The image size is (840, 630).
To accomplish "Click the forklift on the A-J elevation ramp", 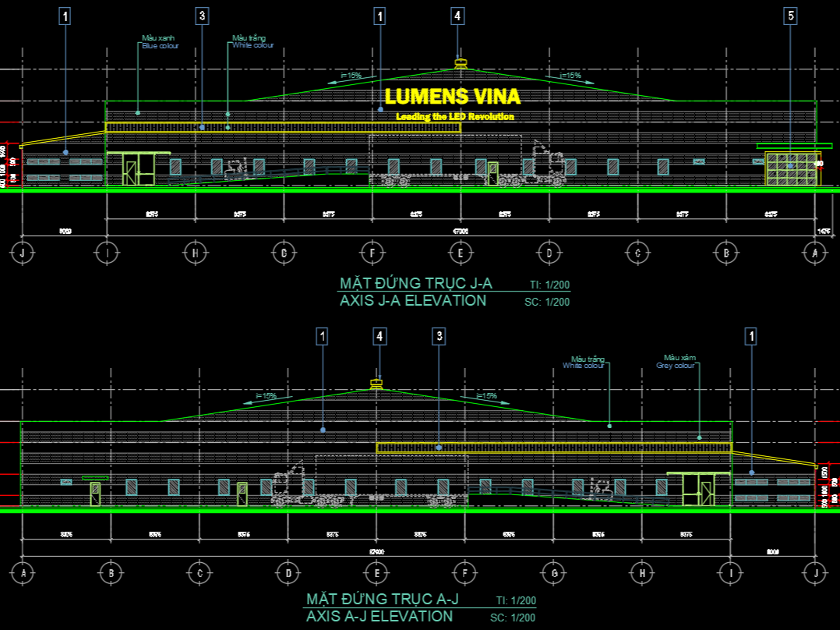I will tap(602, 489).
